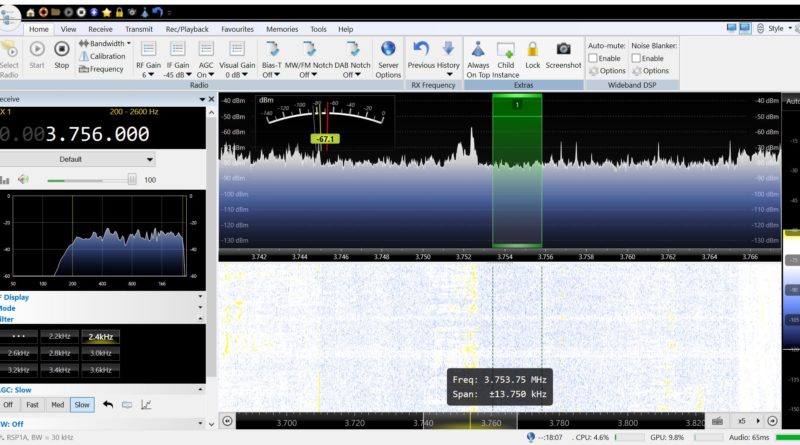Switch to the View ribbon tab

click(68, 29)
